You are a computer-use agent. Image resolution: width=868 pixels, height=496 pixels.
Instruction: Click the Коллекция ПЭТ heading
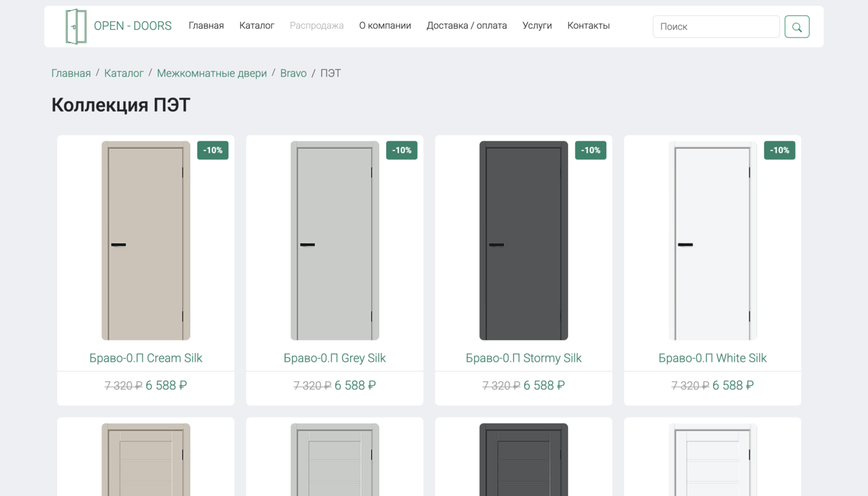click(x=120, y=105)
